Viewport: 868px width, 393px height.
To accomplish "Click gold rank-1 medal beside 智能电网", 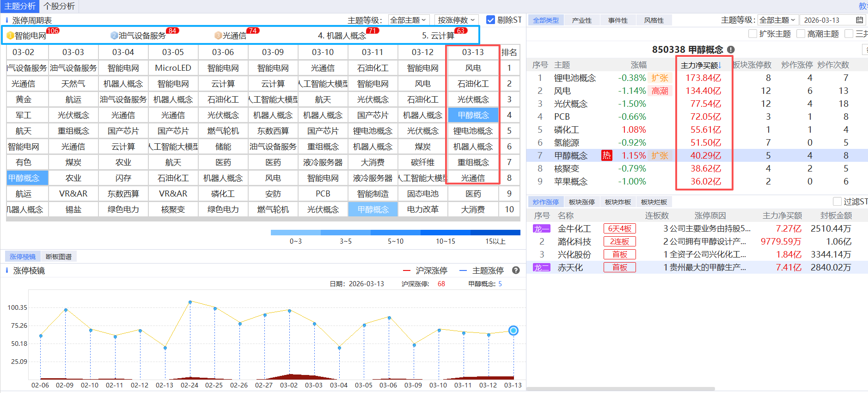I will tap(10, 36).
